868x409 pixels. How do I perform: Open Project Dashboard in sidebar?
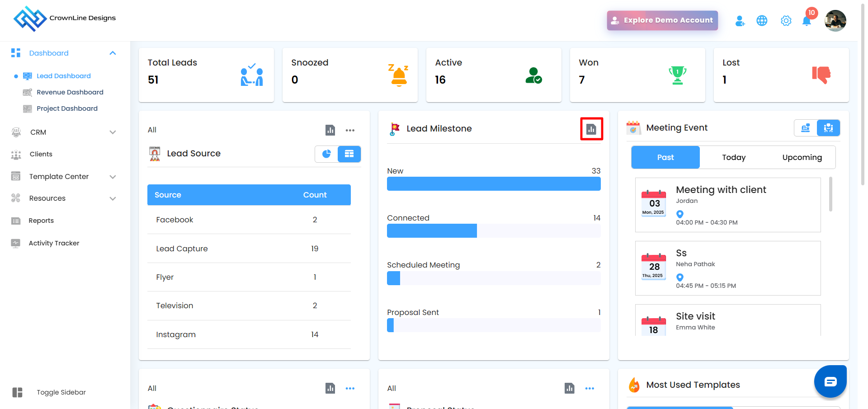(x=67, y=108)
